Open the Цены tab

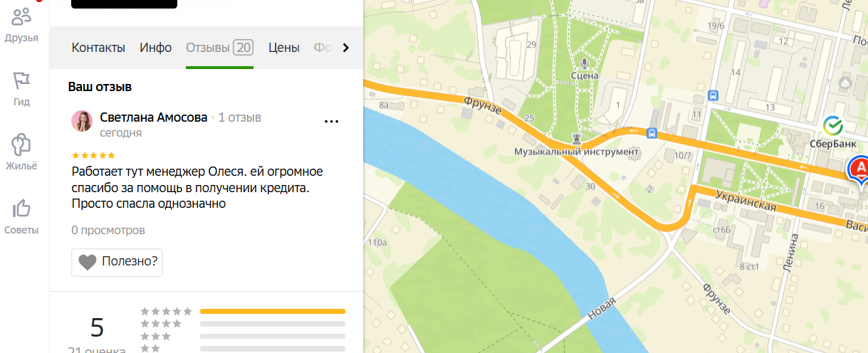283,48
